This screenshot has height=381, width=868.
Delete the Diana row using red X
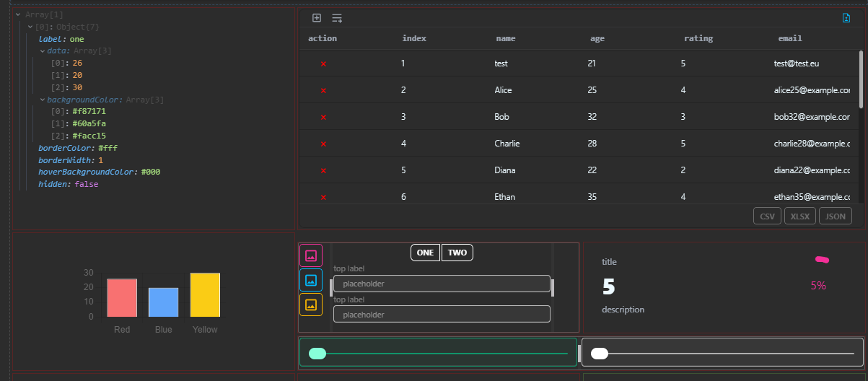point(323,170)
